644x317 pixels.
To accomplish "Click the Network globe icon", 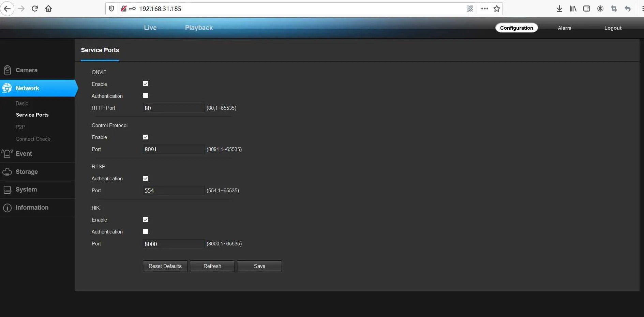I will pyautogui.click(x=7, y=88).
